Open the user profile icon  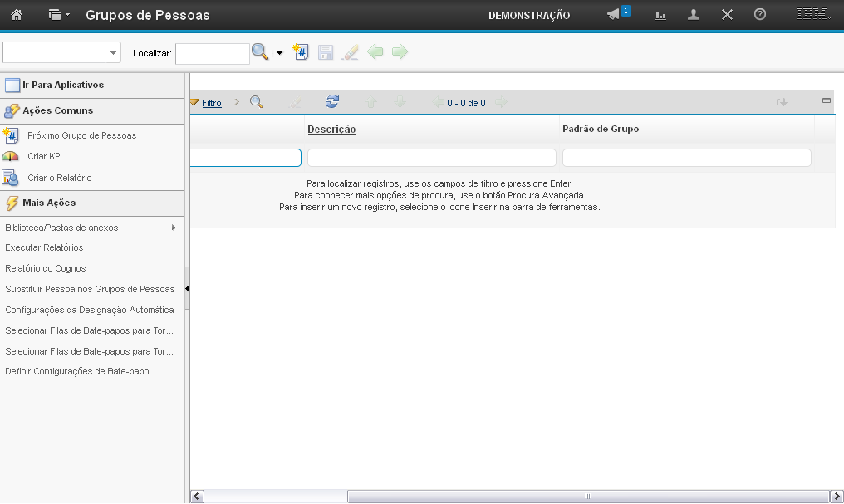click(694, 15)
